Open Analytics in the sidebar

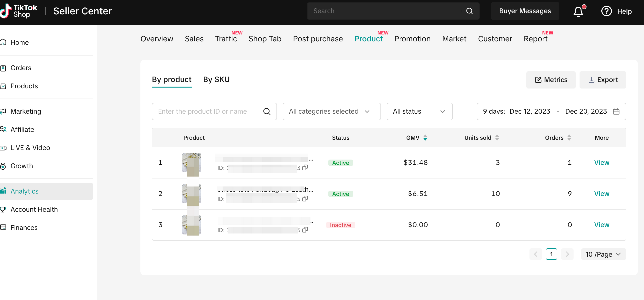(24, 191)
